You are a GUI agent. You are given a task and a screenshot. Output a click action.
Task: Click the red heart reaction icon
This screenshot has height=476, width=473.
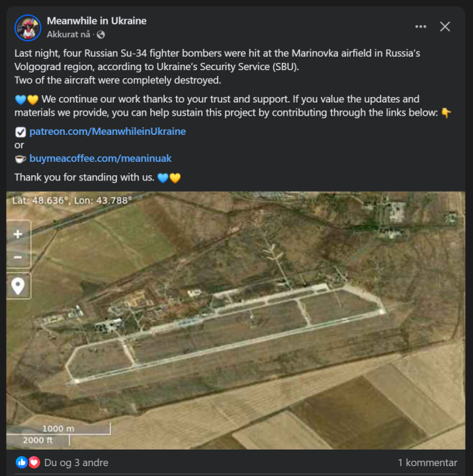[33, 463]
